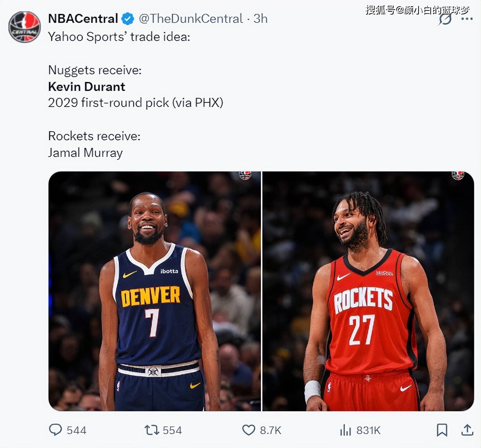The height and width of the screenshot is (448, 481).
Task: Click the 554 reposts count
Action: coord(172,430)
